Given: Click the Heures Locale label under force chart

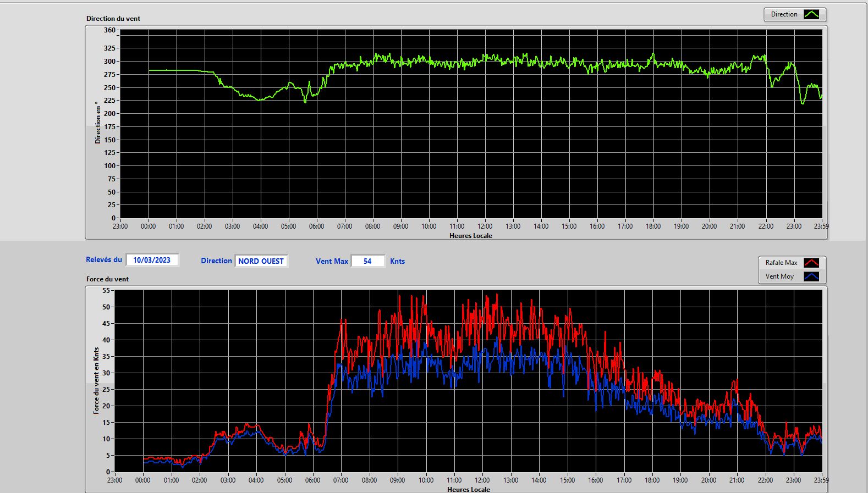Looking at the screenshot, I should (469, 489).
